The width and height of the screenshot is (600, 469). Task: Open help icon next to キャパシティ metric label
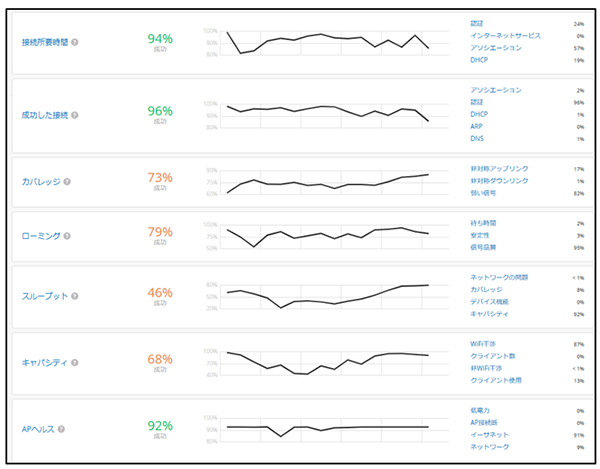(x=73, y=362)
